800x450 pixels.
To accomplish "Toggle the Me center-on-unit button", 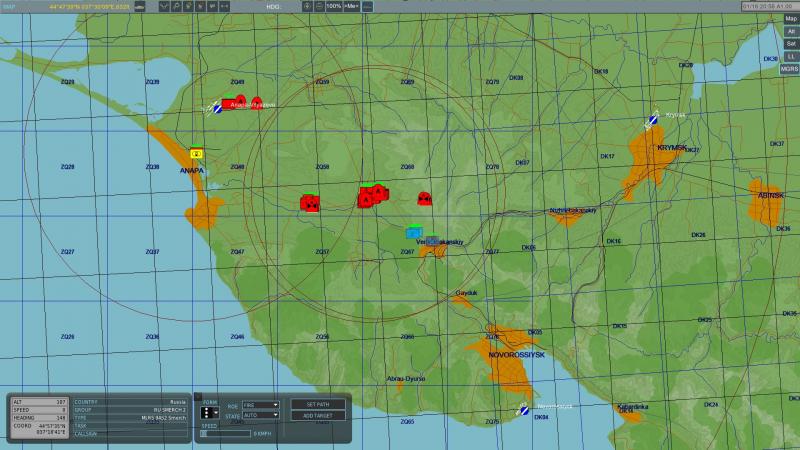I will (351, 6).
